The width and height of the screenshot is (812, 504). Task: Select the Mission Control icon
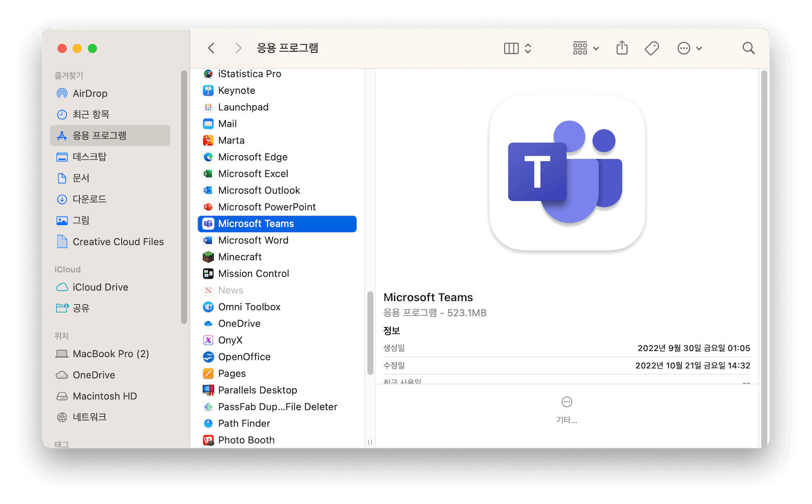pos(208,274)
